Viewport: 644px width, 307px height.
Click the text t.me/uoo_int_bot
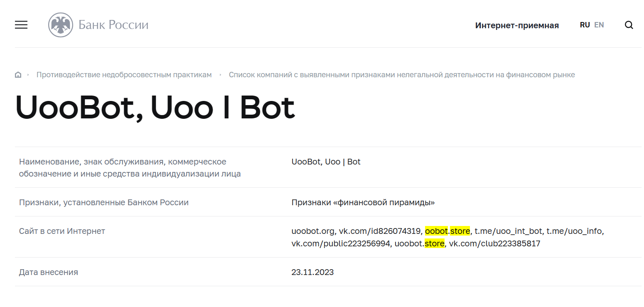tap(509, 231)
